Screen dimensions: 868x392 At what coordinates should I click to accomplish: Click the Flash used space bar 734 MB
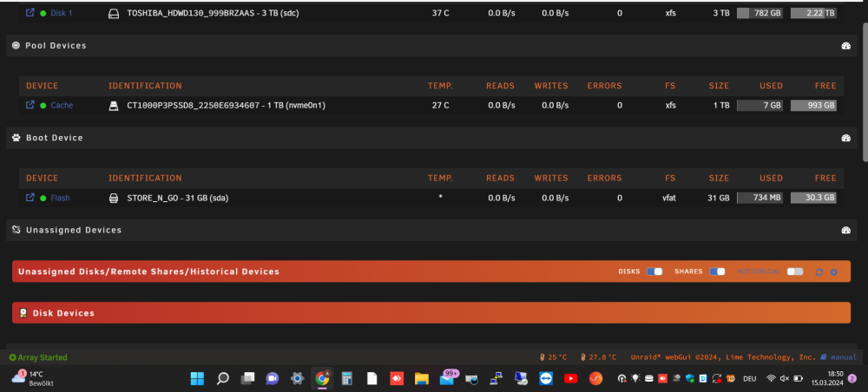[x=759, y=198]
